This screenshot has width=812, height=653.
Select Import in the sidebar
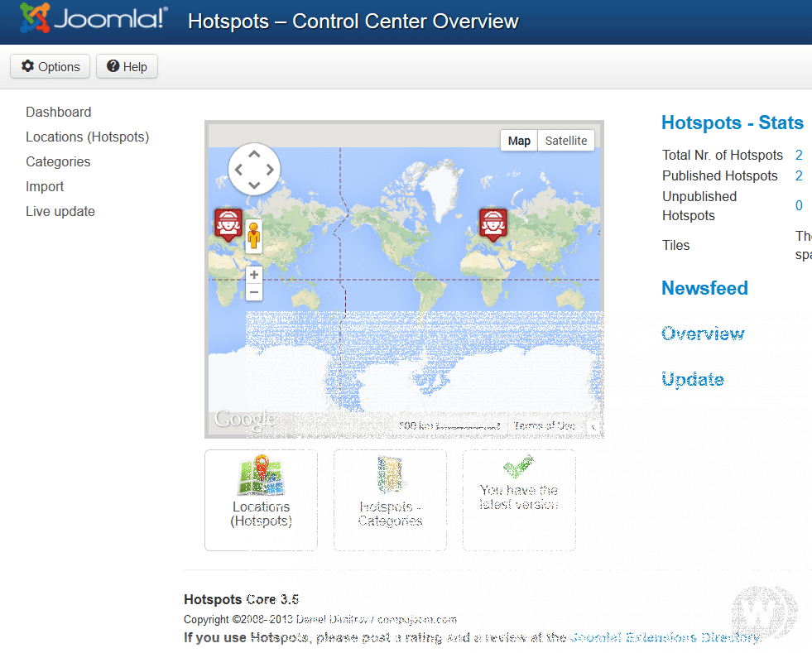[x=45, y=186]
